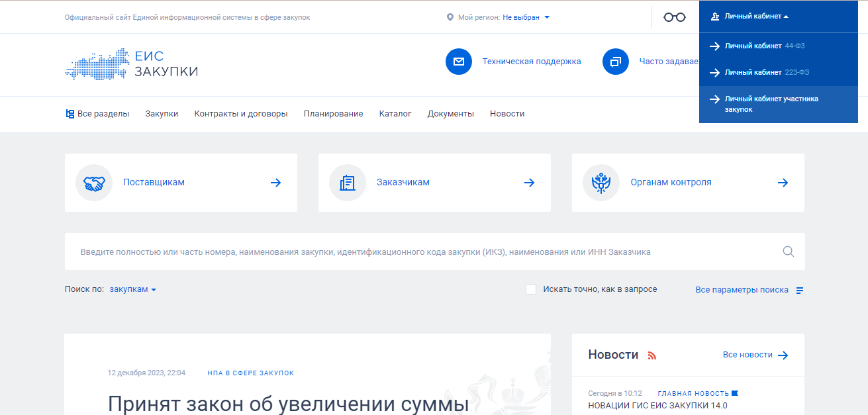
Task: Open Контракты и договоры menu item
Action: (241, 114)
